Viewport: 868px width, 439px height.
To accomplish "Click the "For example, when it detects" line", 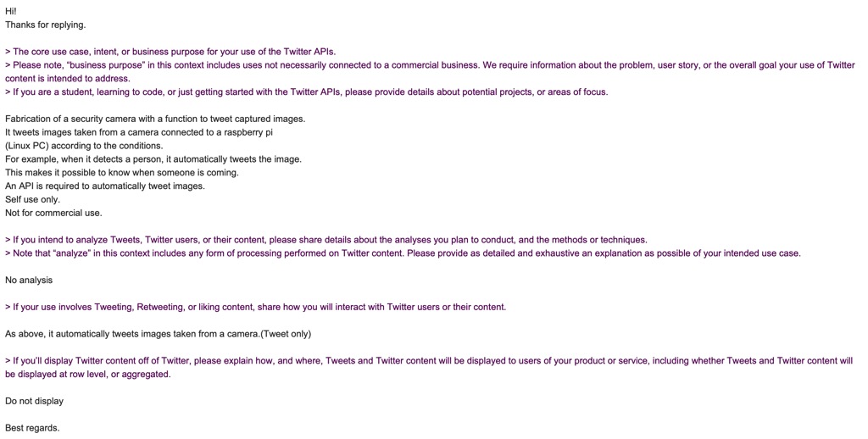I will pyautogui.click(x=153, y=159).
